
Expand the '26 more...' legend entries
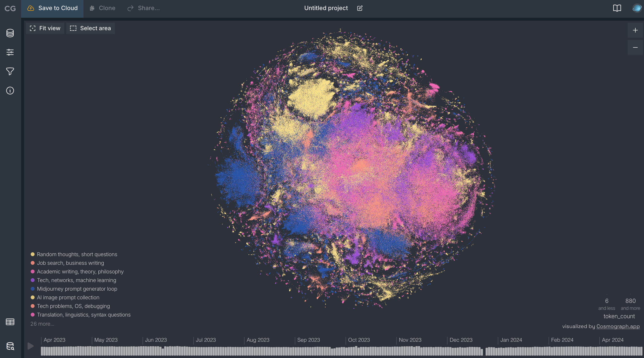pyautogui.click(x=42, y=324)
